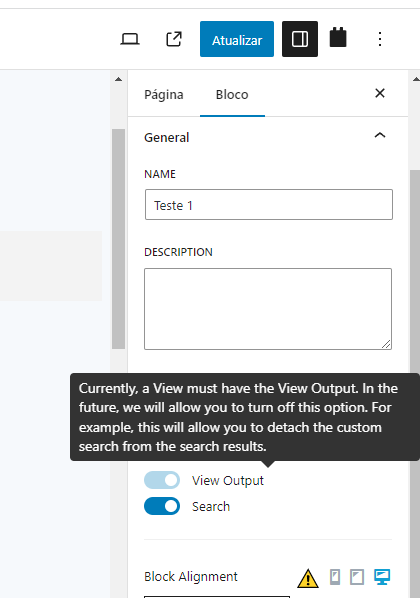Switch to the Bloco tab
The height and width of the screenshot is (598, 420).
tap(232, 95)
